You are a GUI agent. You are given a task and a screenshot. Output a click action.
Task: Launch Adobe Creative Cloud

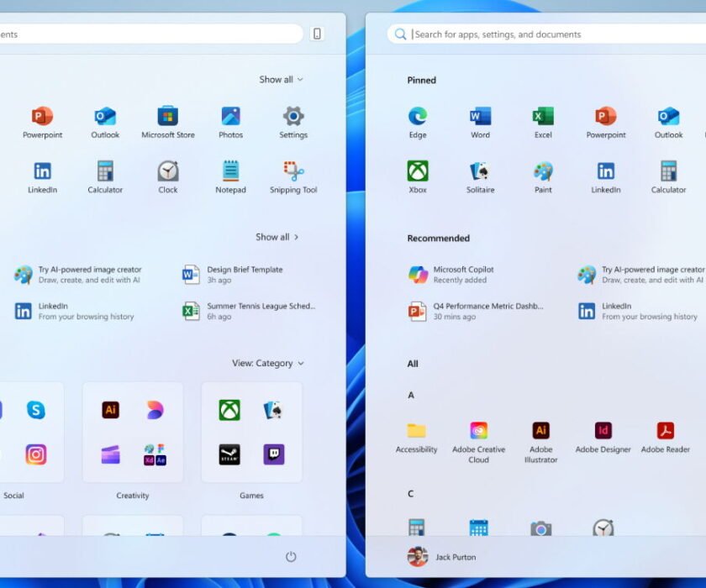[x=478, y=443]
